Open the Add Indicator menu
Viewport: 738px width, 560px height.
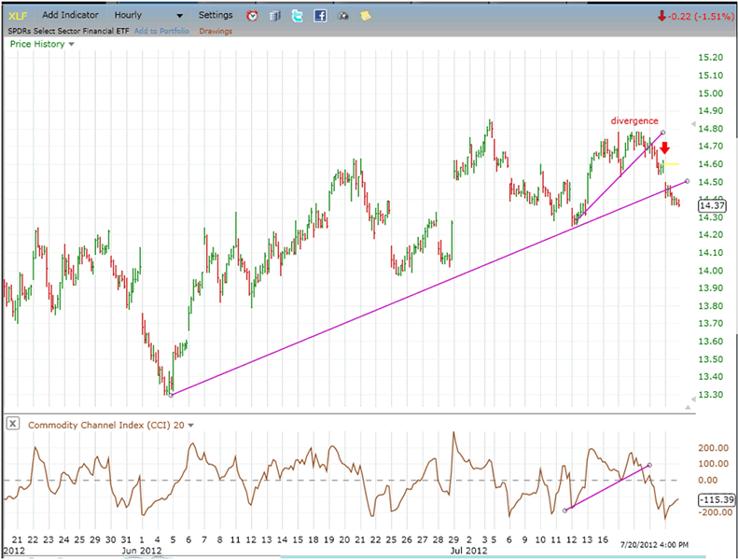click(68, 16)
